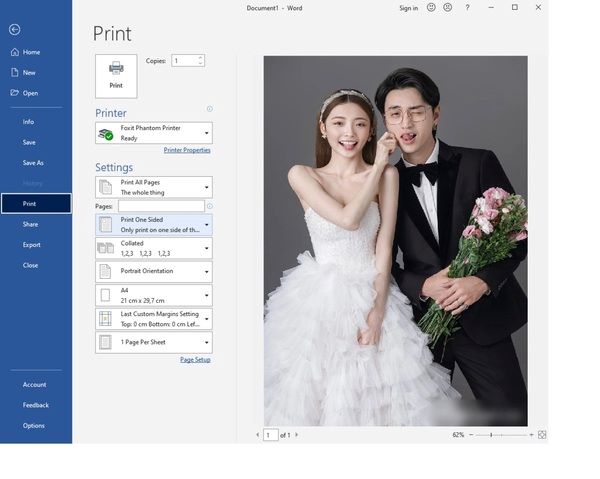Click the printer Print button
Screen dimensions: 600x479
(x=116, y=75)
